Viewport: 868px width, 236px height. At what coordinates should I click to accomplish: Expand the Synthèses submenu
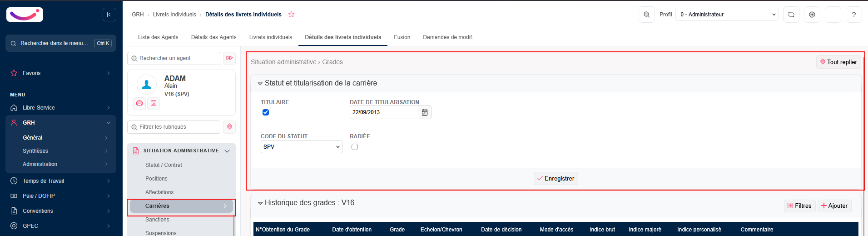point(106,151)
